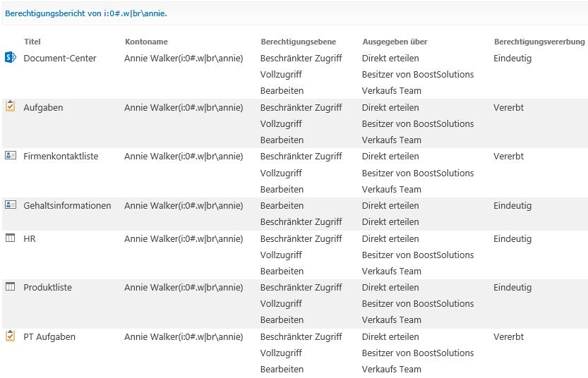This screenshot has width=588, height=378.
Task: Click the contact list icon beside Gehaltsinformationen
Action: (11, 205)
